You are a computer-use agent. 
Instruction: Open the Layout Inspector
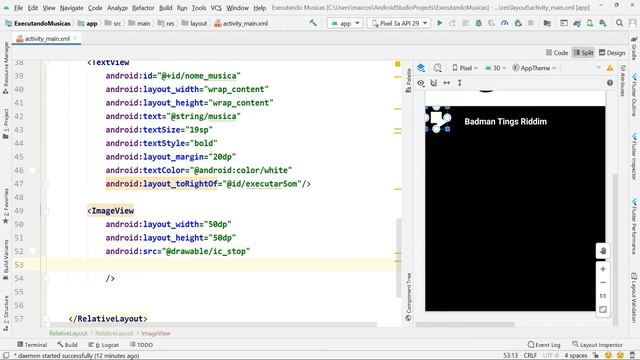[x=598, y=344]
